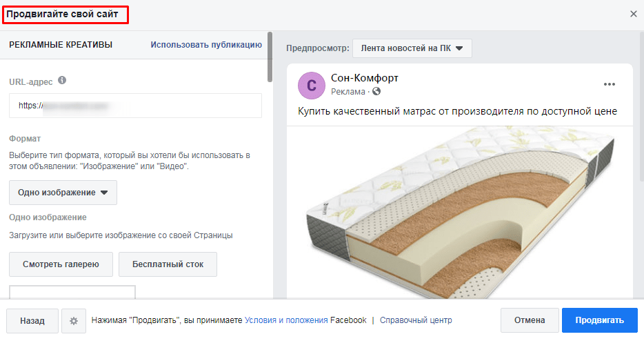Click the Назад button
This screenshot has height=341, width=644.
click(x=32, y=320)
